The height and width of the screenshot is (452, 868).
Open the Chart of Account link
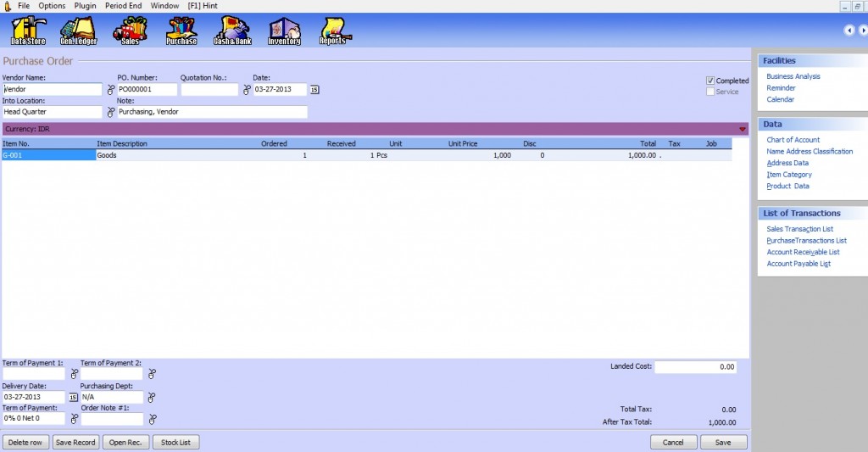793,140
